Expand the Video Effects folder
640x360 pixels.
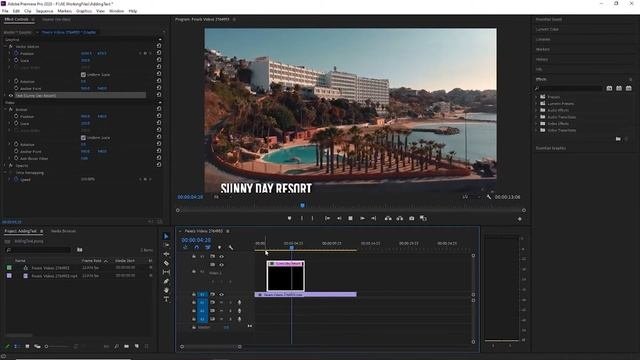coord(537,124)
